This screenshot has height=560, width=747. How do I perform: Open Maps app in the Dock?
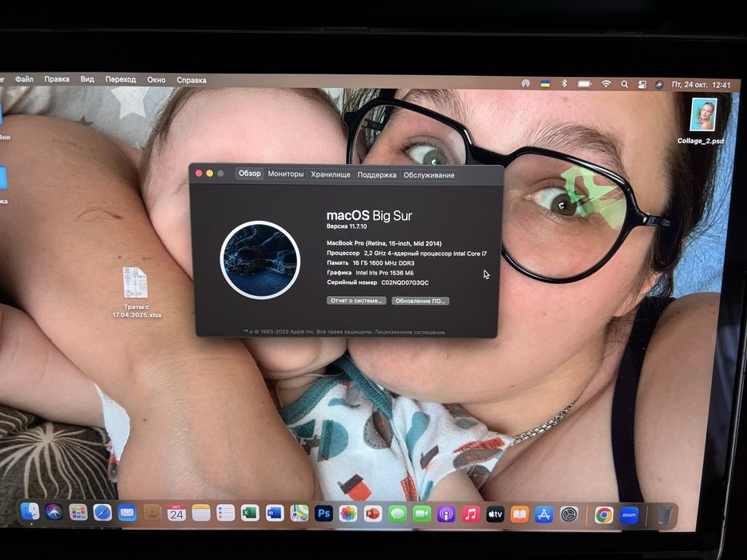click(299, 514)
